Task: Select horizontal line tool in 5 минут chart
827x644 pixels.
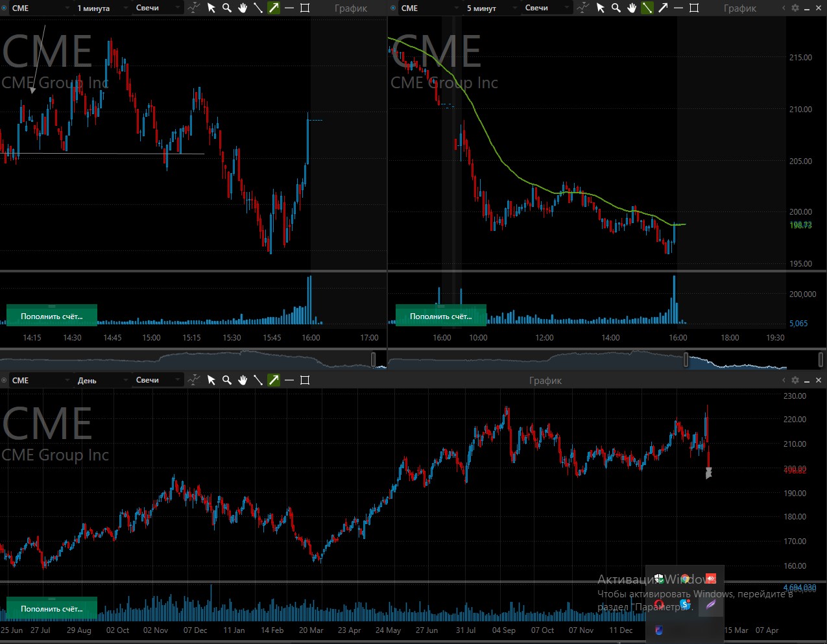Action: click(x=678, y=8)
